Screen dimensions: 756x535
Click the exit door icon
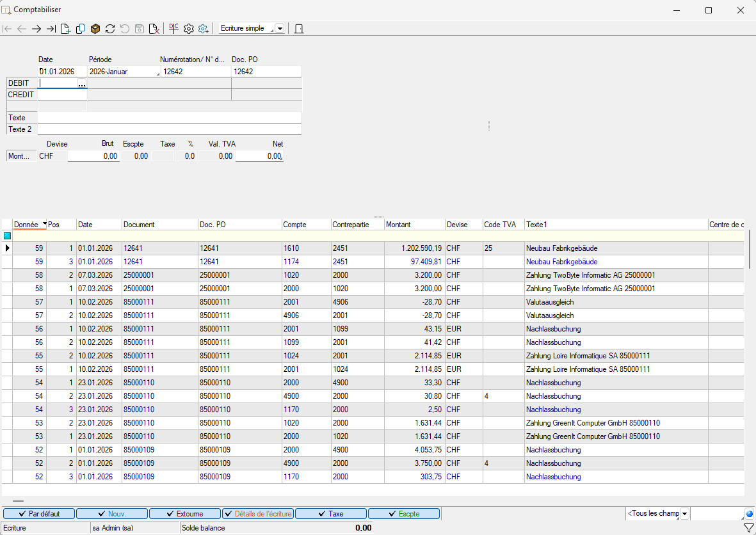click(x=299, y=29)
